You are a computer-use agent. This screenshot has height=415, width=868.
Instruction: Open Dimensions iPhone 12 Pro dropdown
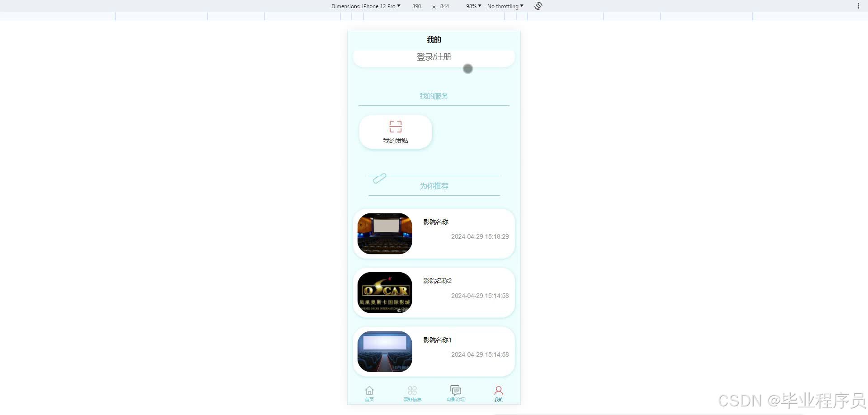click(x=366, y=6)
